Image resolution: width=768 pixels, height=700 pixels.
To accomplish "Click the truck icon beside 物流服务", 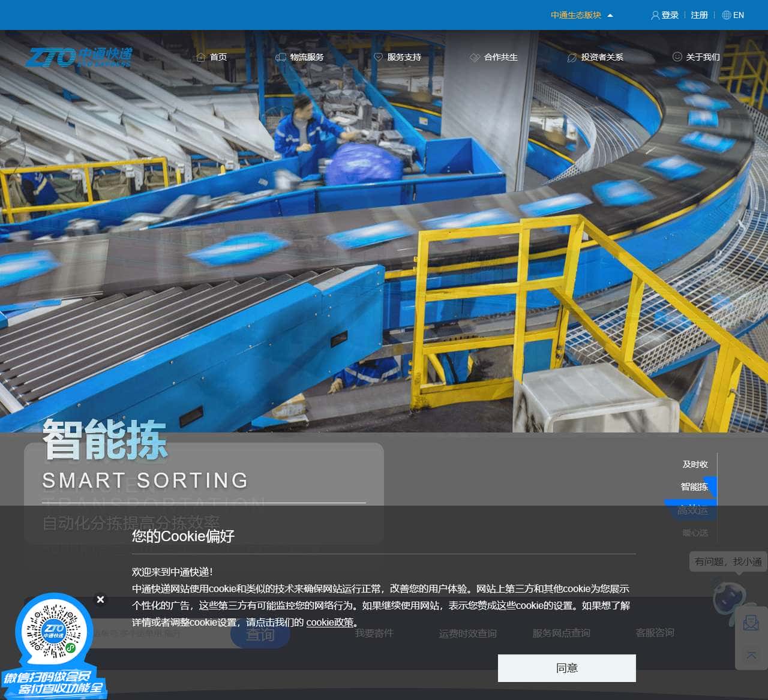I will [281, 57].
